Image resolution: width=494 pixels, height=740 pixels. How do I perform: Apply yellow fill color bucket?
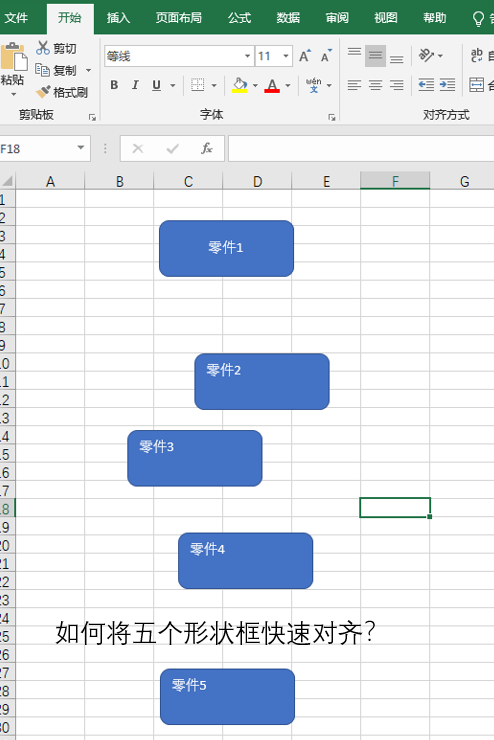coord(240,85)
